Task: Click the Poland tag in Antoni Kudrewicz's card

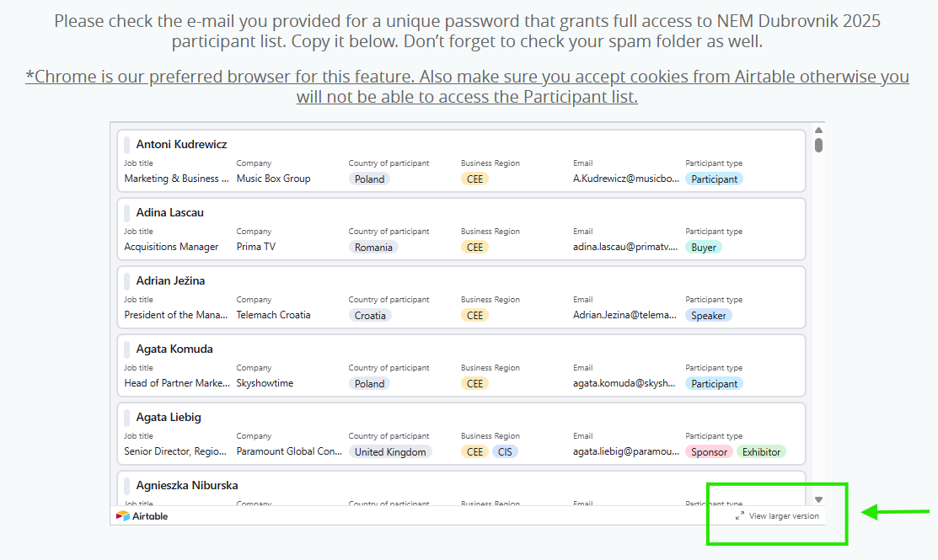Action: [370, 179]
